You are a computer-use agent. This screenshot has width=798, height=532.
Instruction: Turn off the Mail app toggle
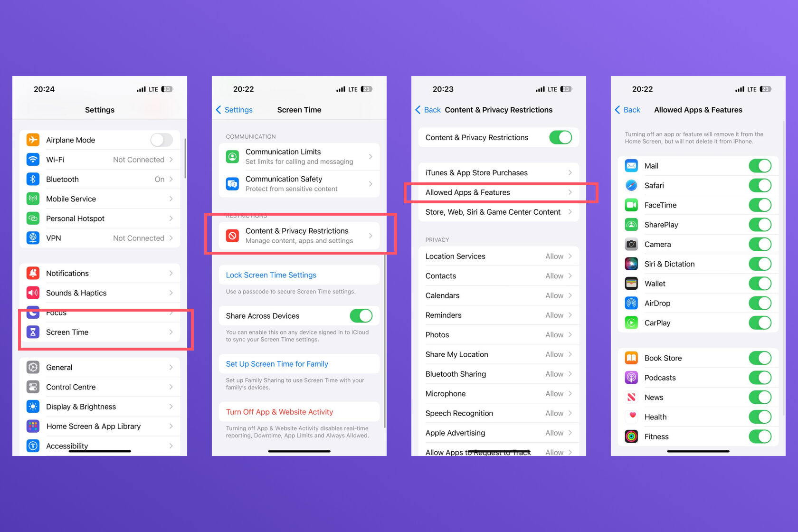[760, 166]
